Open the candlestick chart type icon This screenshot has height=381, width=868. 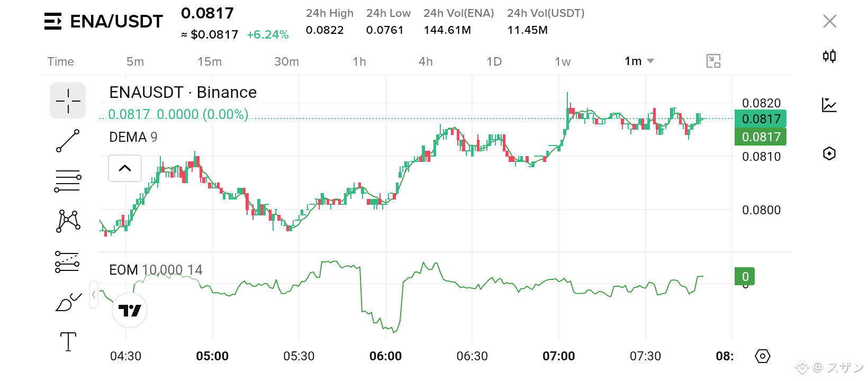click(x=829, y=56)
